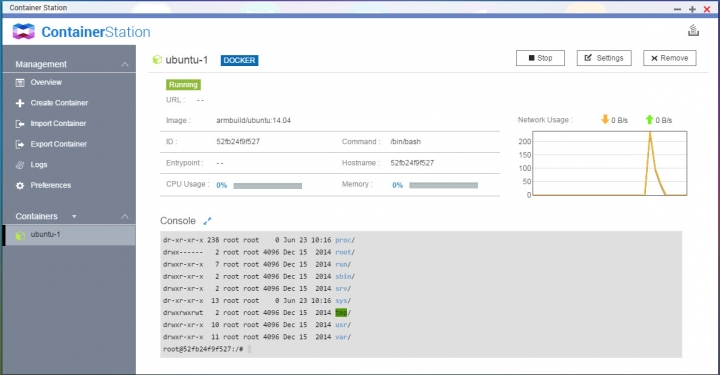Click the Logs scroll icon
This screenshot has width=720, height=375.
(x=20, y=165)
